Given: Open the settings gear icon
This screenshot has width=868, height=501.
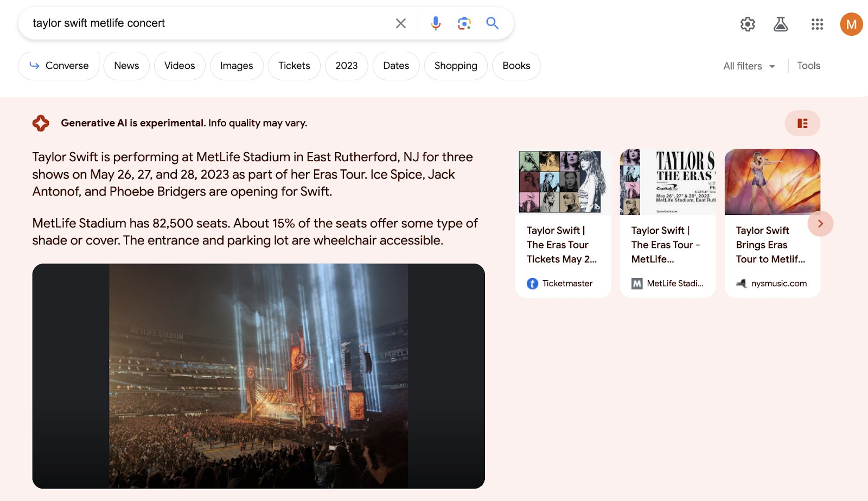Looking at the screenshot, I should 748,24.
